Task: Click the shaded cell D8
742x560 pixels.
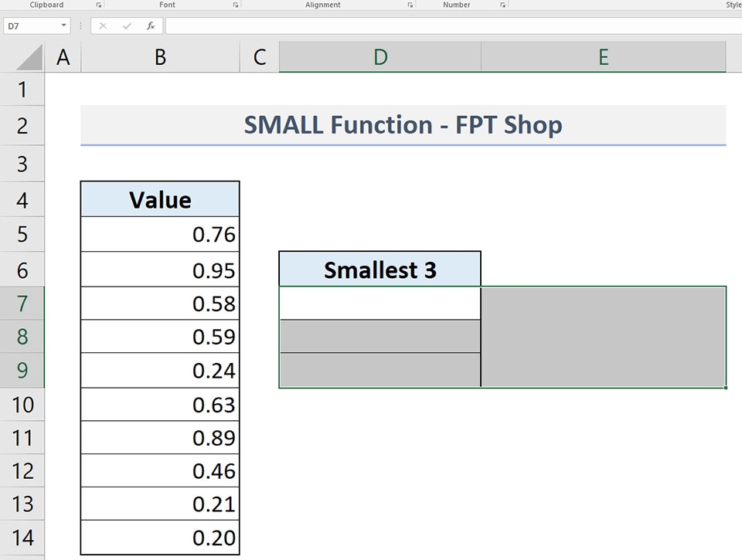Action: click(380, 336)
